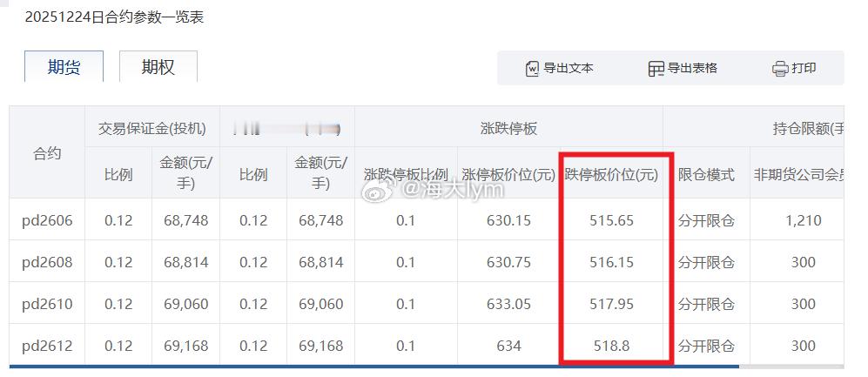The image size is (868, 377).
Task: Select contract cell pd2612
Action: click(47, 346)
